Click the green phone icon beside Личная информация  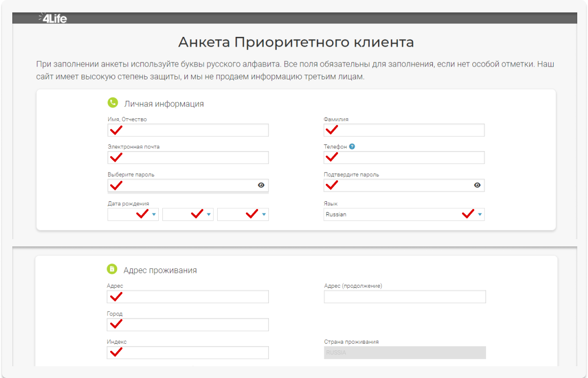(113, 103)
